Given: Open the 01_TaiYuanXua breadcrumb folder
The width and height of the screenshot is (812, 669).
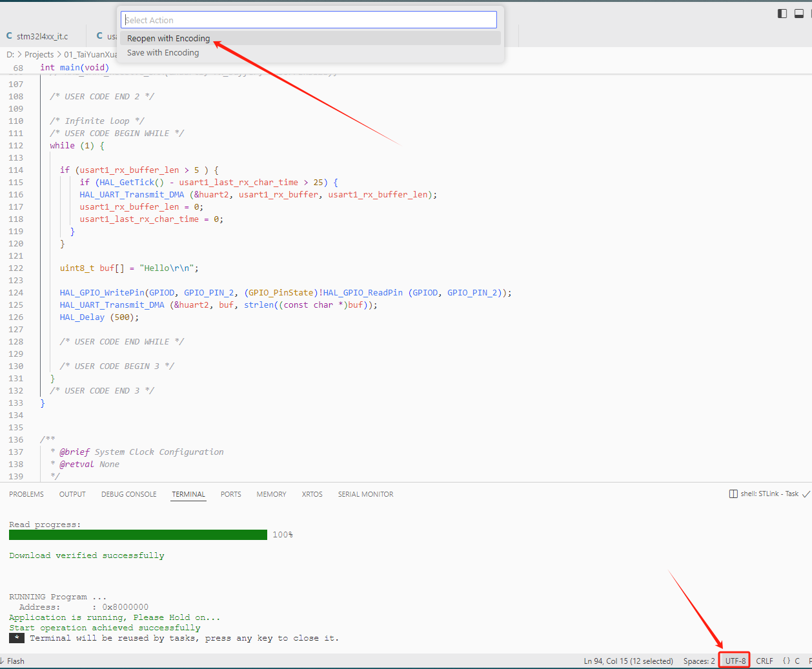Looking at the screenshot, I should tap(90, 55).
